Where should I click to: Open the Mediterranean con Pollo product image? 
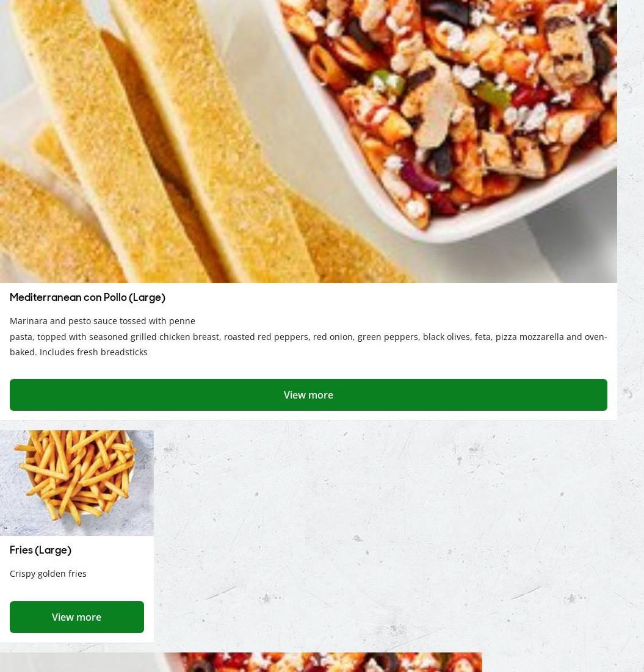308,142
